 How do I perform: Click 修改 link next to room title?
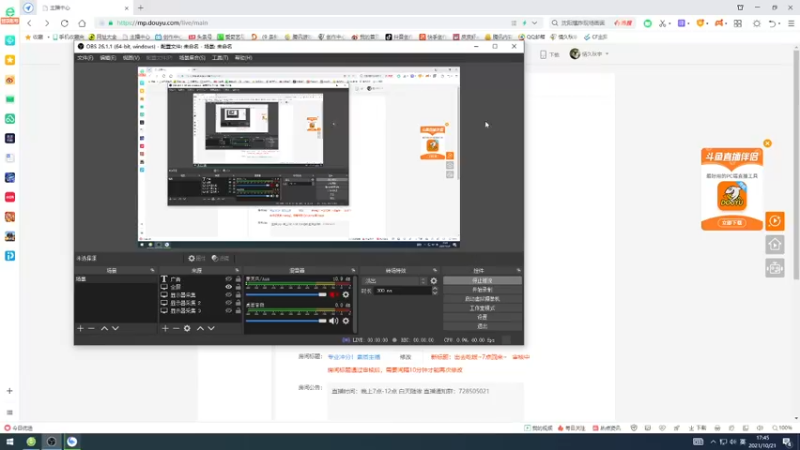click(x=406, y=357)
